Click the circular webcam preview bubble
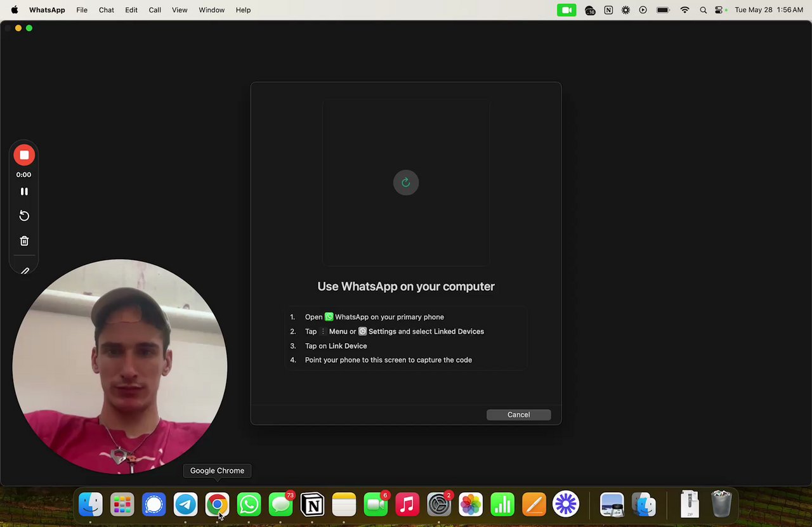Screen dimensions: 812x527 [120, 366]
